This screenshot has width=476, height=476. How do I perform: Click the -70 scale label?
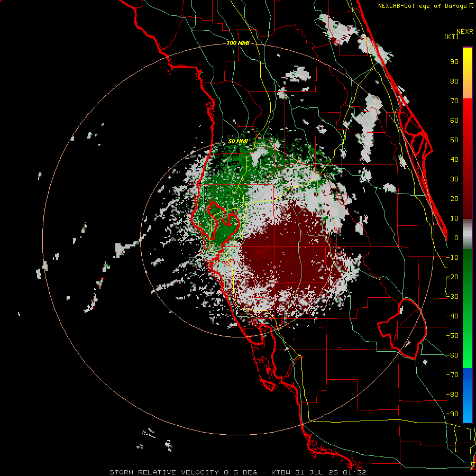click(x=452, y=375)
